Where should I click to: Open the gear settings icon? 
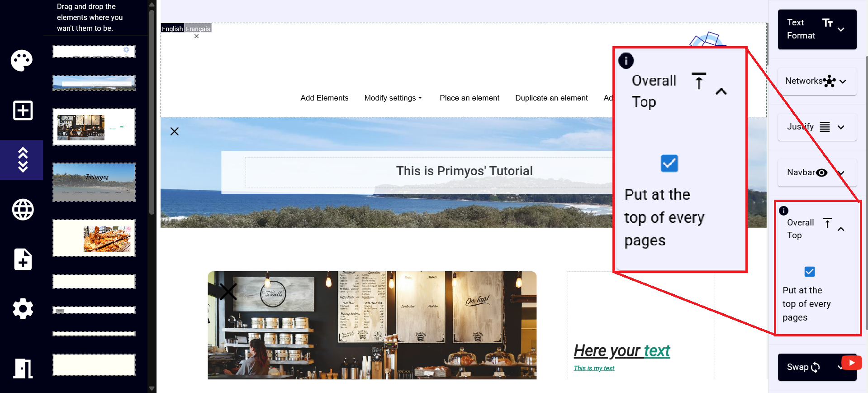tap(23, 309)
